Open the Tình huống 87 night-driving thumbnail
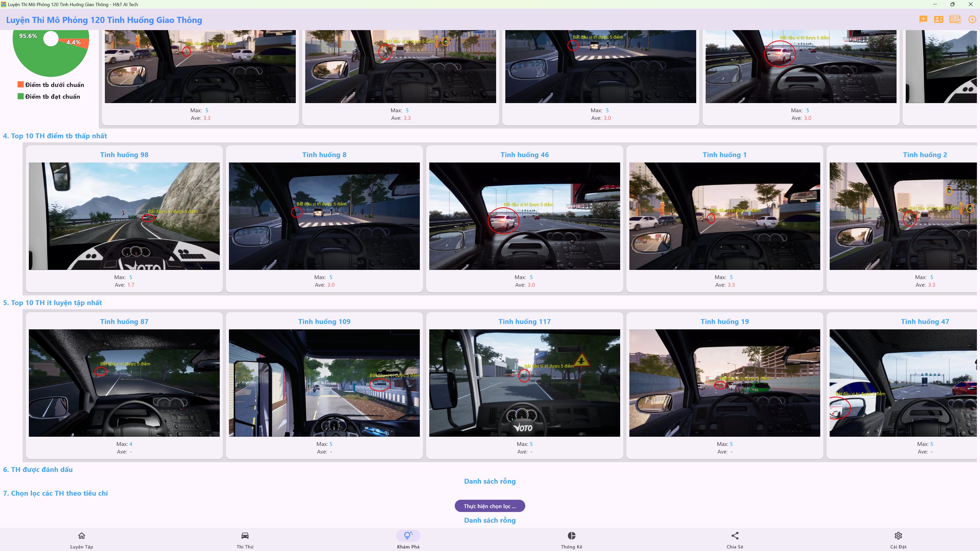The width and height of the screenshot is (980, 551). [x=124, y=383]
